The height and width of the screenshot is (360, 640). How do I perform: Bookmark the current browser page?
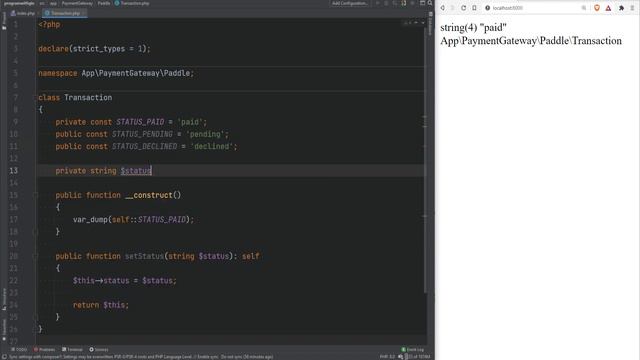474,8
